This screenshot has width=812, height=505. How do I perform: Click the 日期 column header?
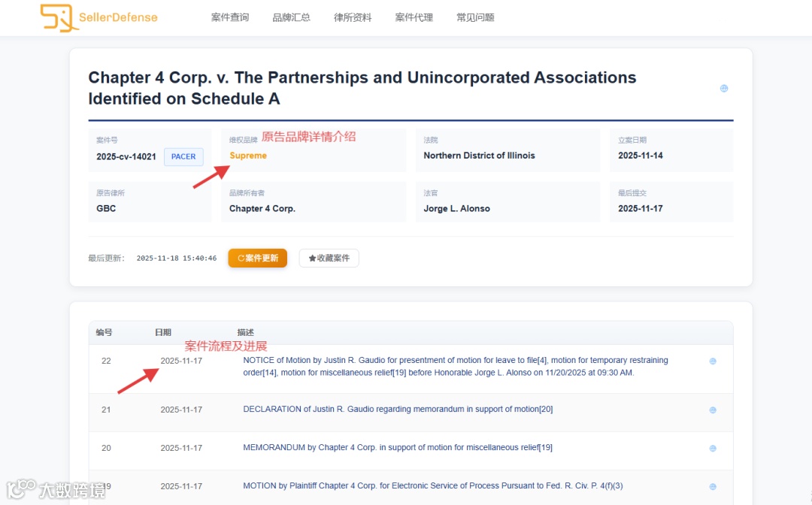163,332
